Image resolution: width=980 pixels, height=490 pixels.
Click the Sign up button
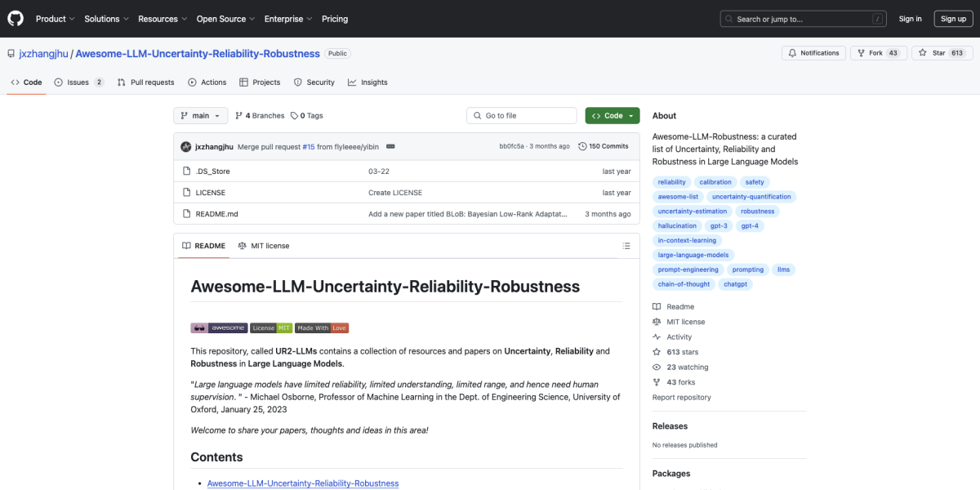(953, 18)
